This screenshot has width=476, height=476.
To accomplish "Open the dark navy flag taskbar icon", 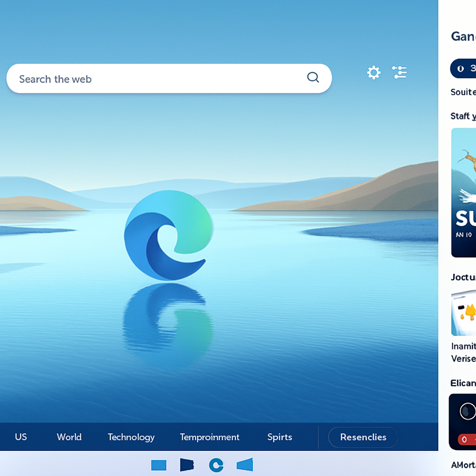I will (187, 465).
